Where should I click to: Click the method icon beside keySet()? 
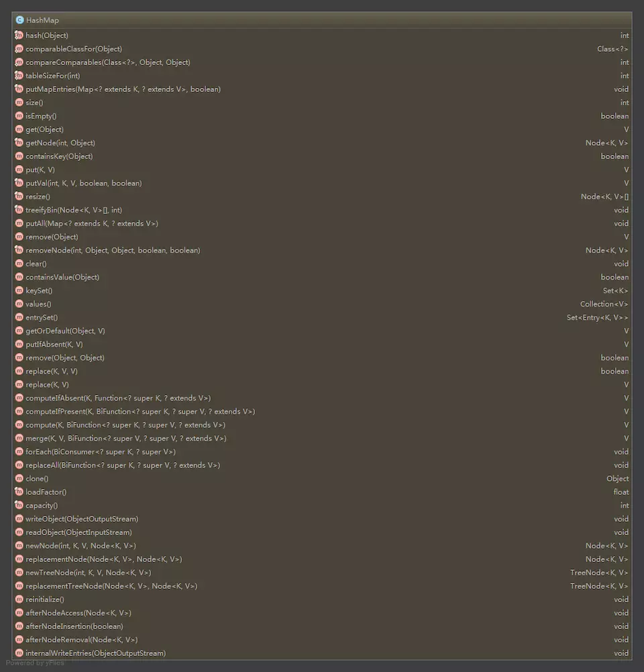point(19,290)
